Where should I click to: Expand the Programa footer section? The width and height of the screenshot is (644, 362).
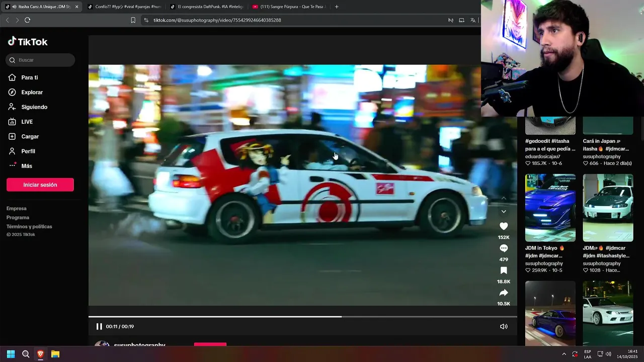pos(18,217)
